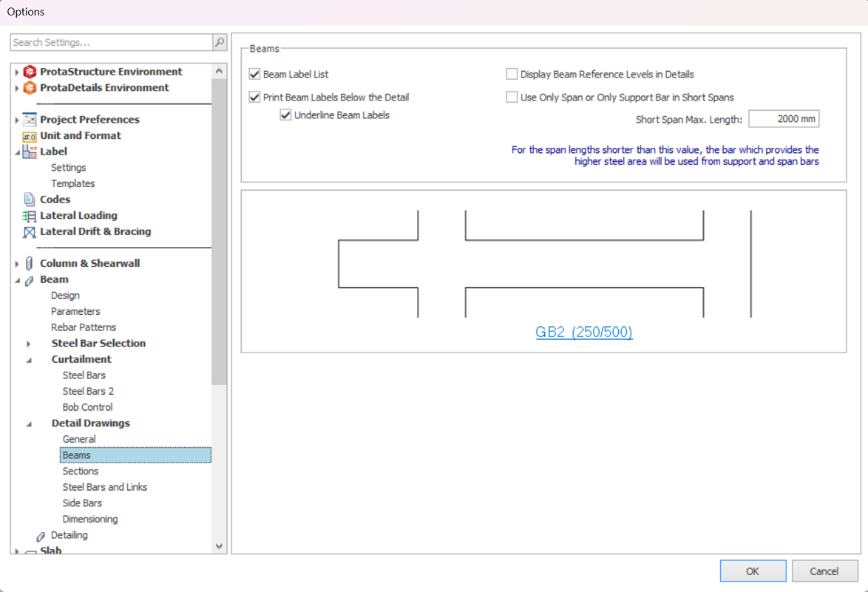Uncheck Underline Beam Labels

tap(286, 115)
